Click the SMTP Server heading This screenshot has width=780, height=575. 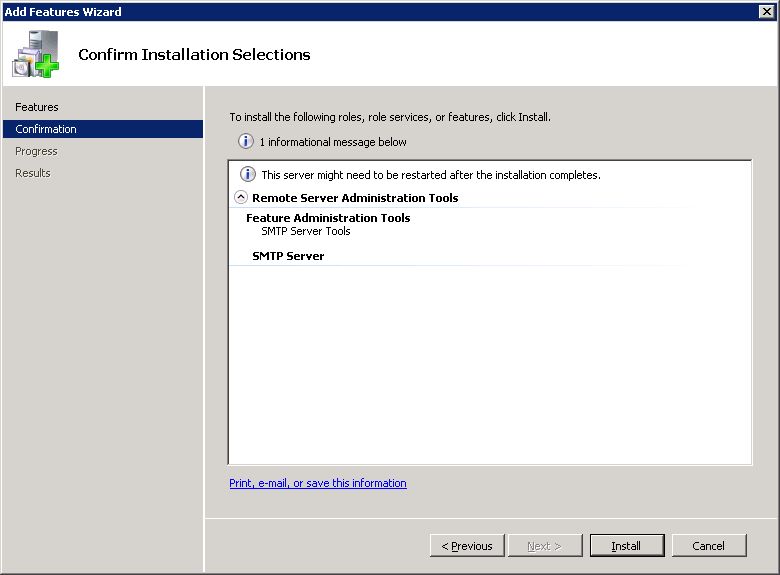[x=288, y=256]
